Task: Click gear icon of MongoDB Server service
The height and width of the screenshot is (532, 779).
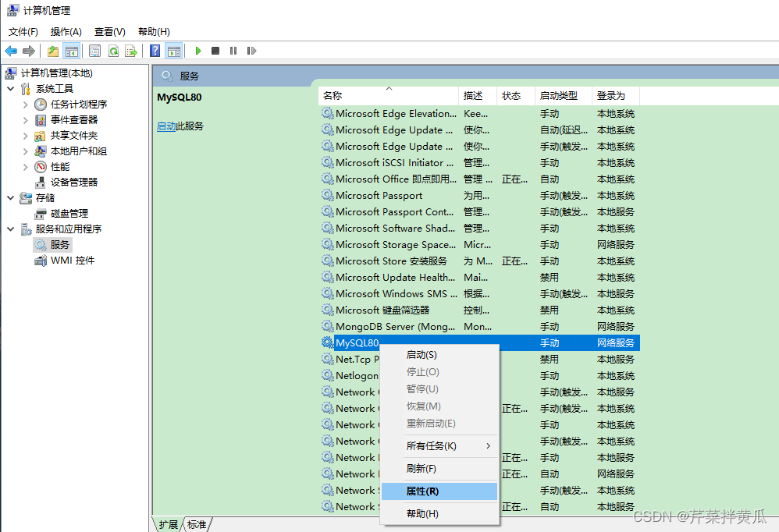Action: coord(327,326)
